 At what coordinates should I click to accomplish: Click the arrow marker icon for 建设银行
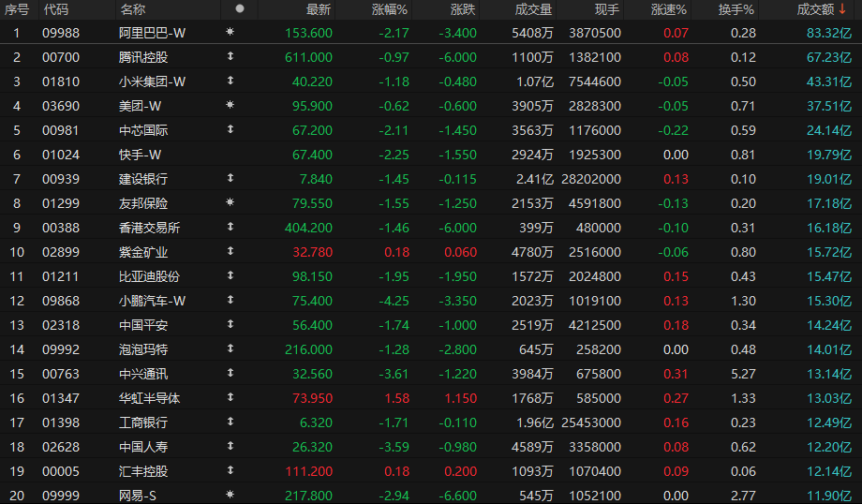(x=230, y=178)
